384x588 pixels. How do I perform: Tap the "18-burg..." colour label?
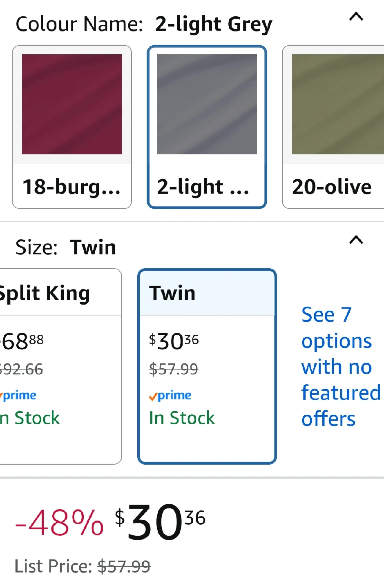pyautogui.click(x=71, y=187)
